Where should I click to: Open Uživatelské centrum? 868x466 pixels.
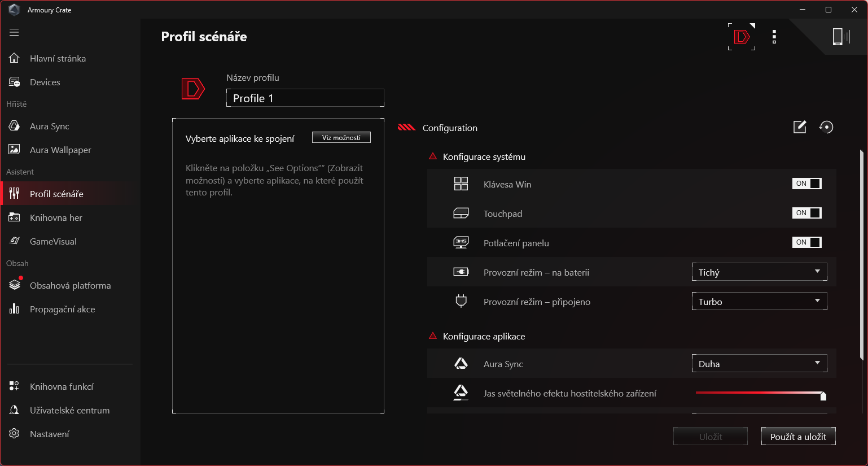tap(70, 410)
